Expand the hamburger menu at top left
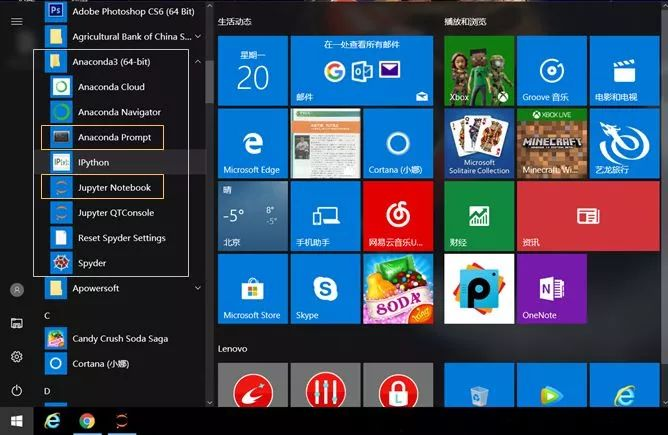The image size is (668, 435). pos(17,21)
